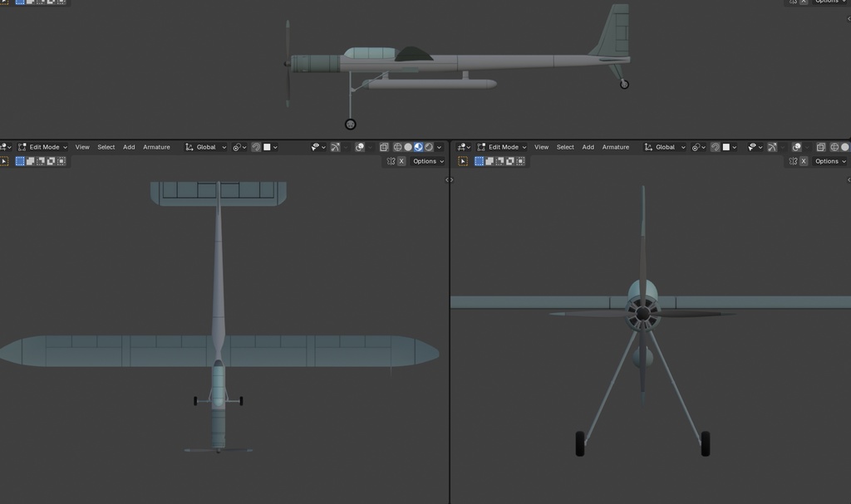Open shading options dropdown in left viewport
This screenshot has height=504, width=851.
pyautogui.click(x=439, y=147)
